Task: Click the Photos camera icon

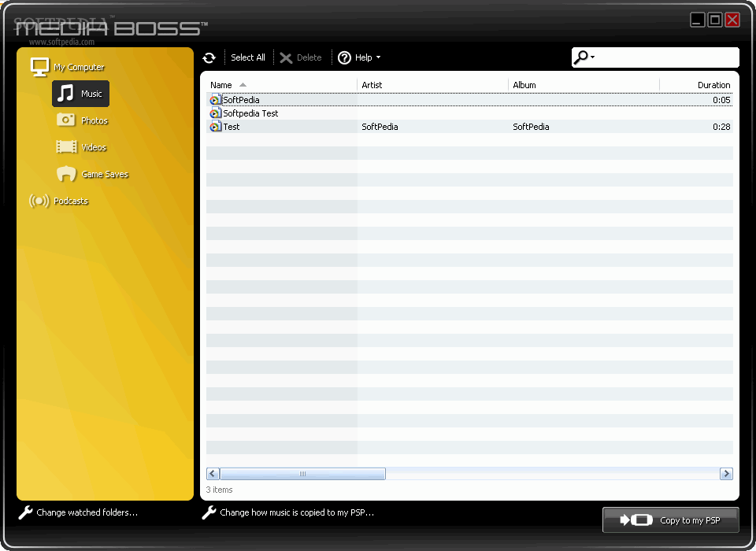Action: point(65,119)
